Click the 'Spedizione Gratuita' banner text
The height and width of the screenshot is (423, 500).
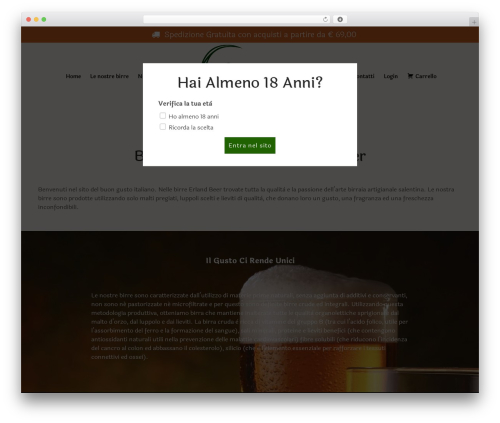pyautogui.click(x=260, y=34)
